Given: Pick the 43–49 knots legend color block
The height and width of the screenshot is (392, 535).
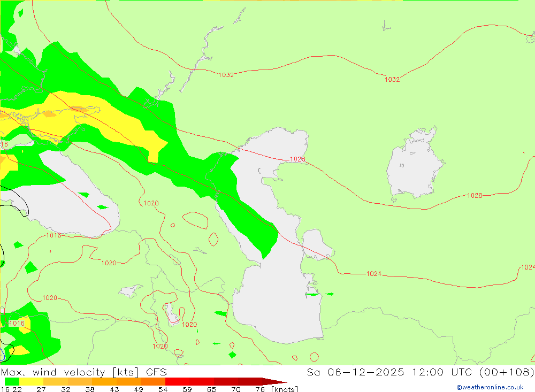Looking at the screenshot, I should tap(128, 381).
